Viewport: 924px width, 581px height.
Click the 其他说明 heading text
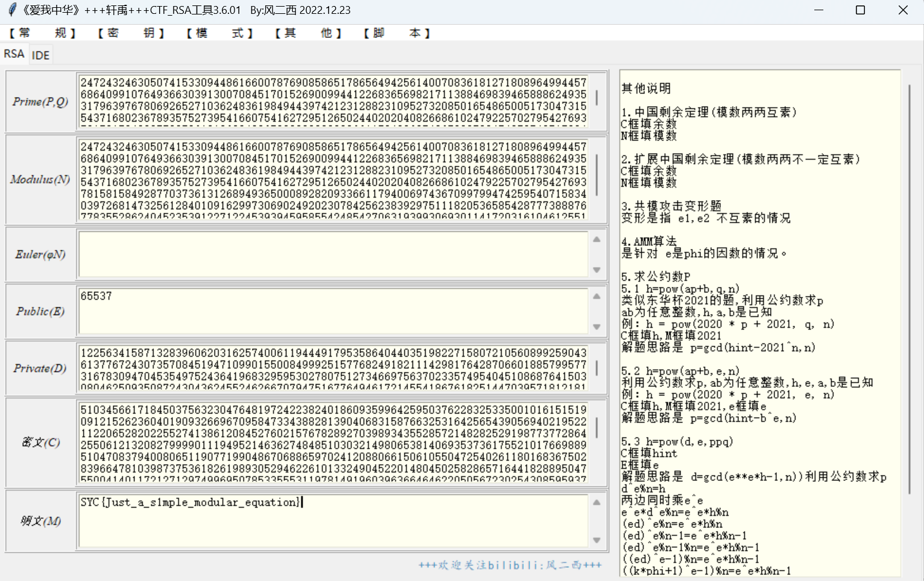click(646, 89)
